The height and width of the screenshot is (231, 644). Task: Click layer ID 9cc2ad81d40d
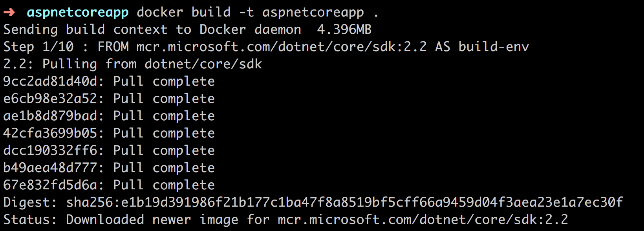click(x=50, y=81)
